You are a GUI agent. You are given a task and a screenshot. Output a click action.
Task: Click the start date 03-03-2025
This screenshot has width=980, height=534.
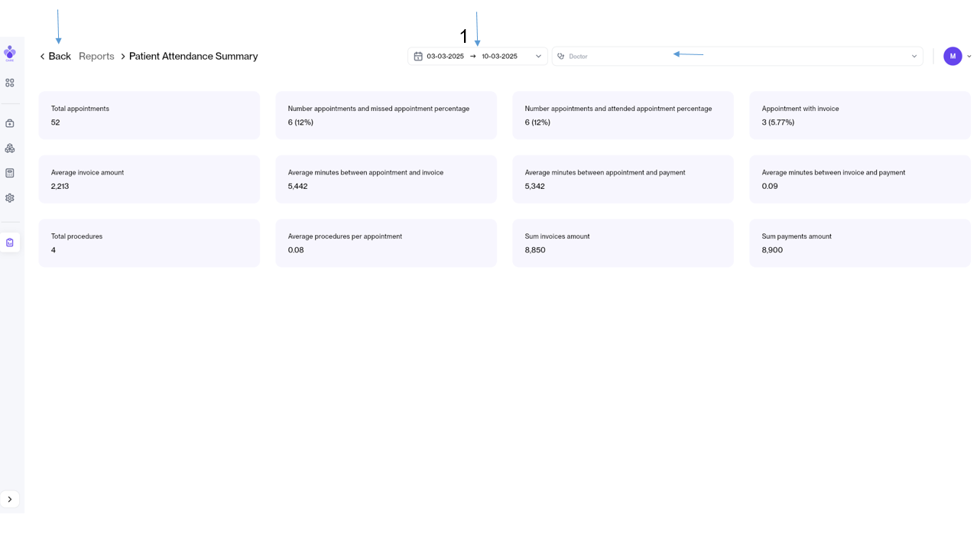(x=445, y=57)
